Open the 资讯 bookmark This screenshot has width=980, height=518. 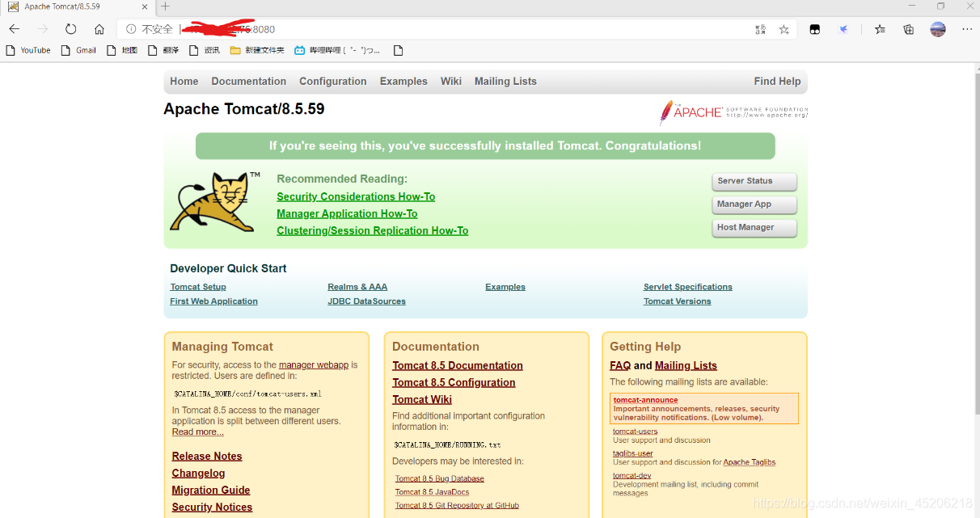pos(205,50)
